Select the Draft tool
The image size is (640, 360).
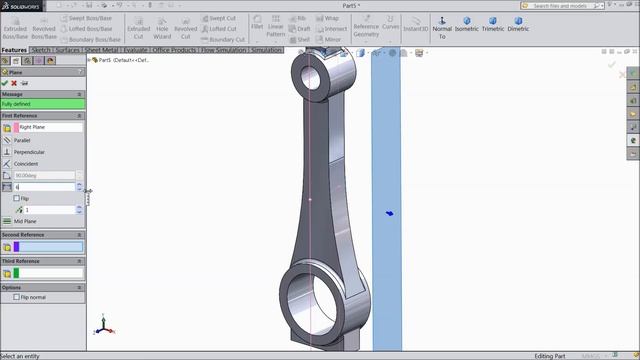[300, 29]
